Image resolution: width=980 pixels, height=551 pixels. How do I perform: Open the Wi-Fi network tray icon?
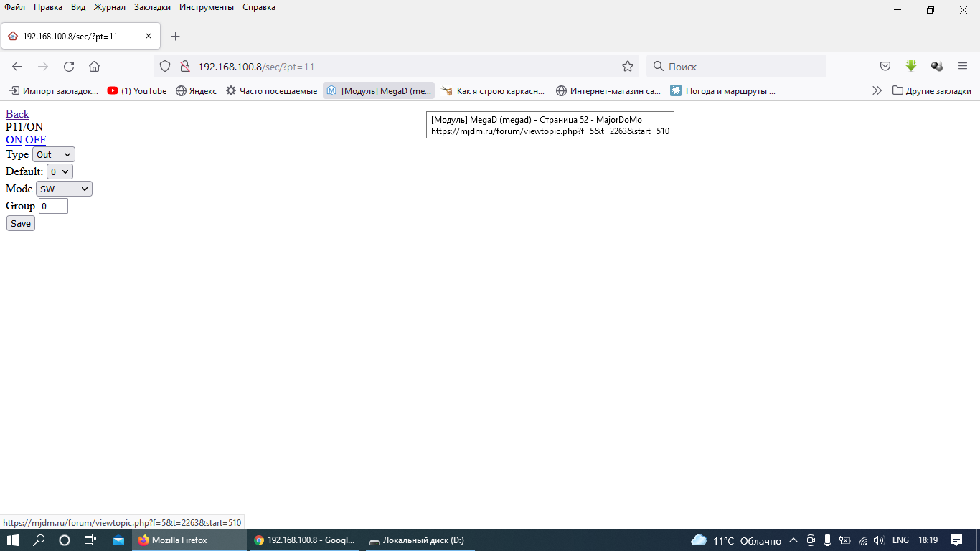[x=862, y=540]
